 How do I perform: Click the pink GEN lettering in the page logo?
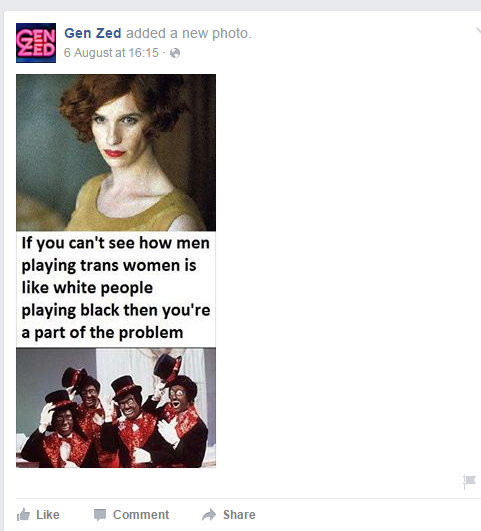coord(36,37)
